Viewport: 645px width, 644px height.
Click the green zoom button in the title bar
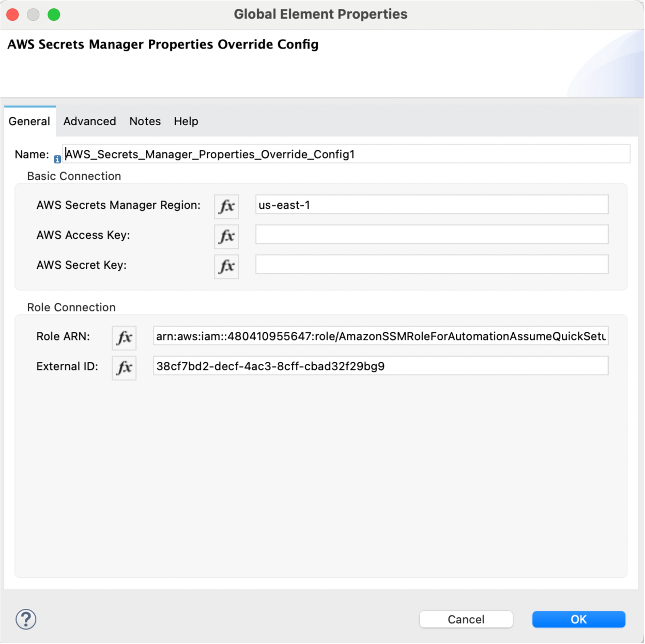pyautogui.click(x=53, y=14)
